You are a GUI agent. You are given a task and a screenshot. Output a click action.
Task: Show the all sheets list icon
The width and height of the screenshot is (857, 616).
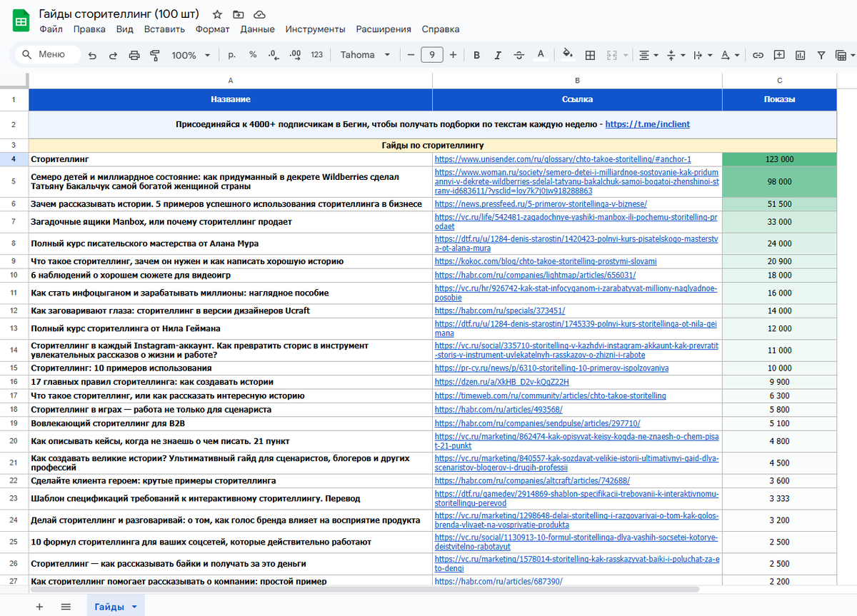(x=66, y=607)
